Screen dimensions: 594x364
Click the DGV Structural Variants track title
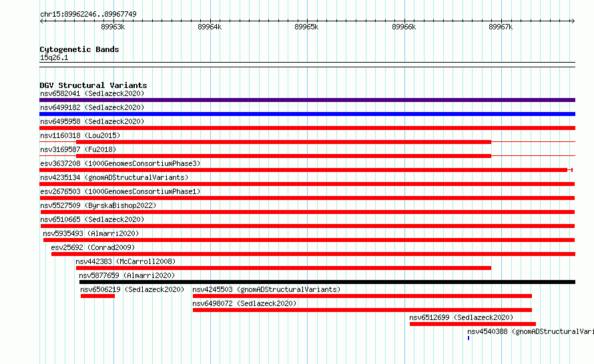(93, 85)
